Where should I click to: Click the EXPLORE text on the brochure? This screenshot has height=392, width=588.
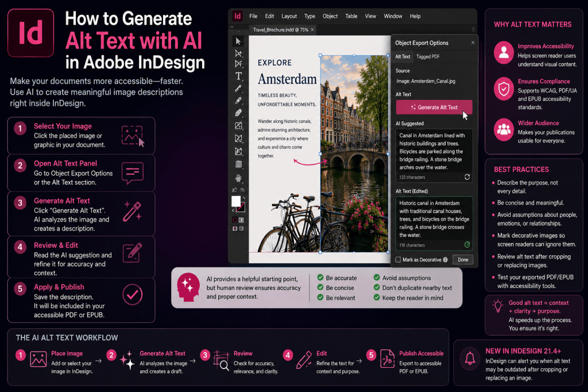(274, 63)
